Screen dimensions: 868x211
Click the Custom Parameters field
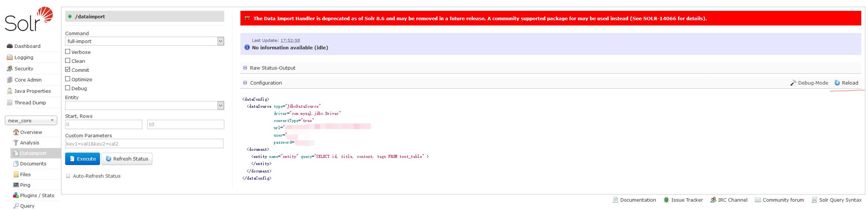click(144, 143)
